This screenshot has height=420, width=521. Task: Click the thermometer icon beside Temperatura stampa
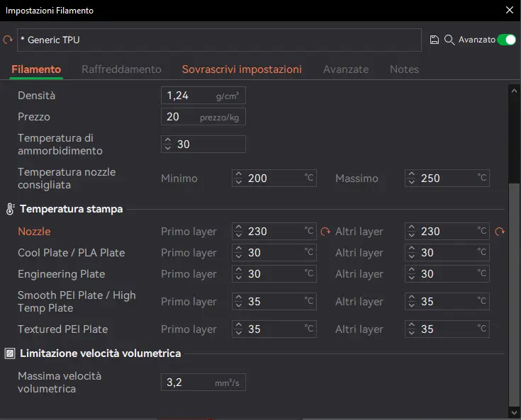coord(11,209)
